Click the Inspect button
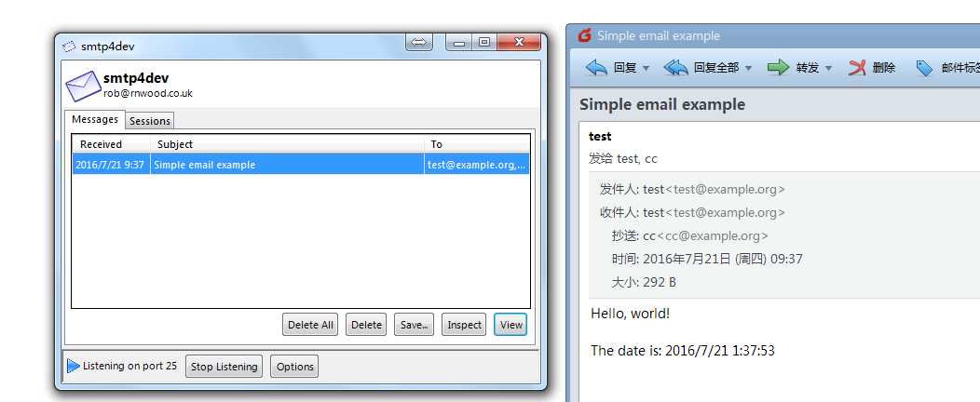Screen dimensions: 980x402 pyautogui.click(x=464, y=325)
